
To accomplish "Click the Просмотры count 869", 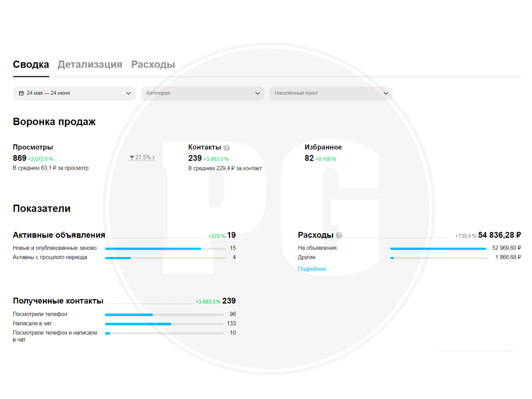I will [x=20, y=158].
